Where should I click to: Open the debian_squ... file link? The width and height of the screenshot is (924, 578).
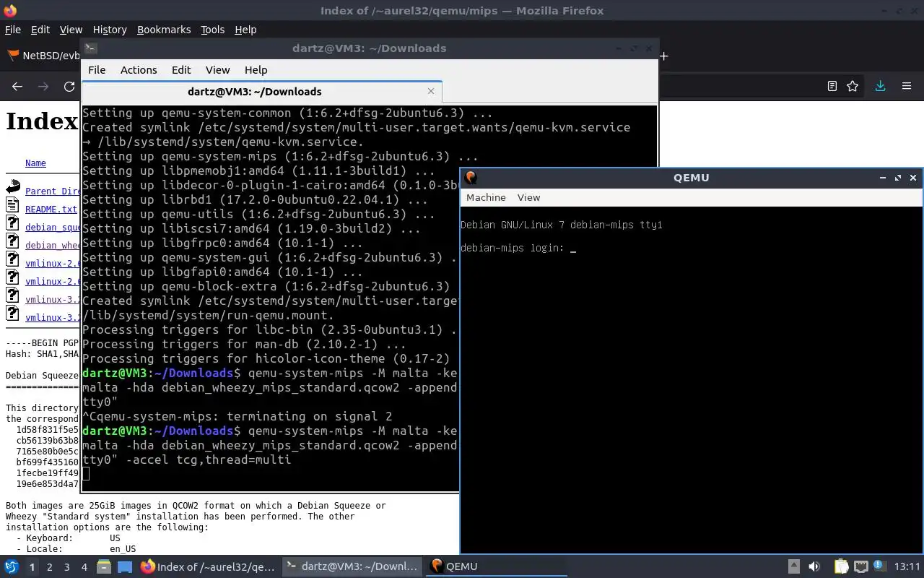pos(52,228)
